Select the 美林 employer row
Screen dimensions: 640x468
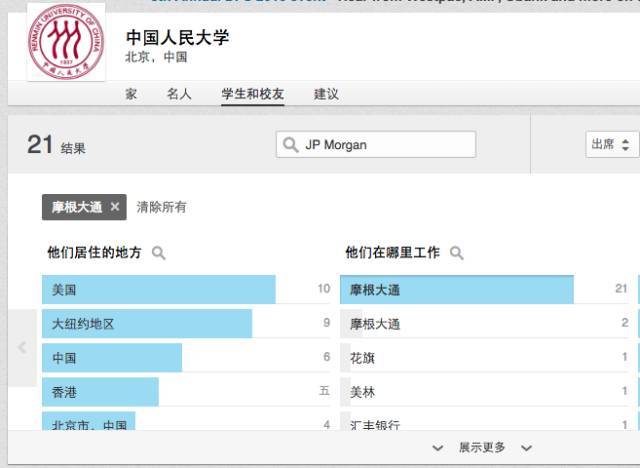click(x=484, y=392)
